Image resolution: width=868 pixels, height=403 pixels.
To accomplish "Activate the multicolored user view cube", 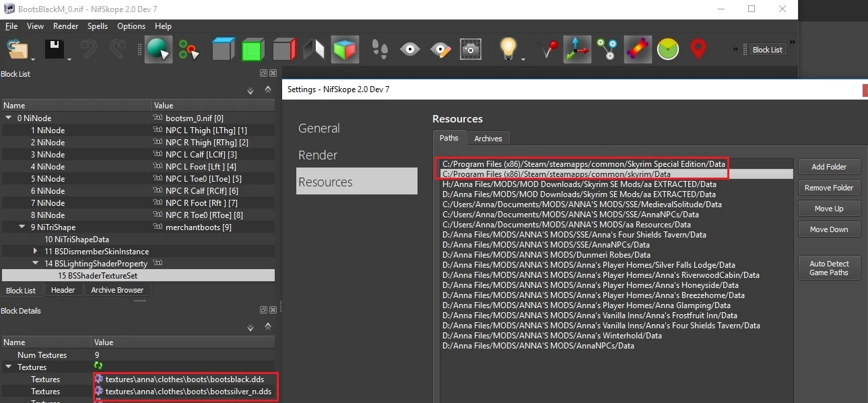I will pos(345,50).
